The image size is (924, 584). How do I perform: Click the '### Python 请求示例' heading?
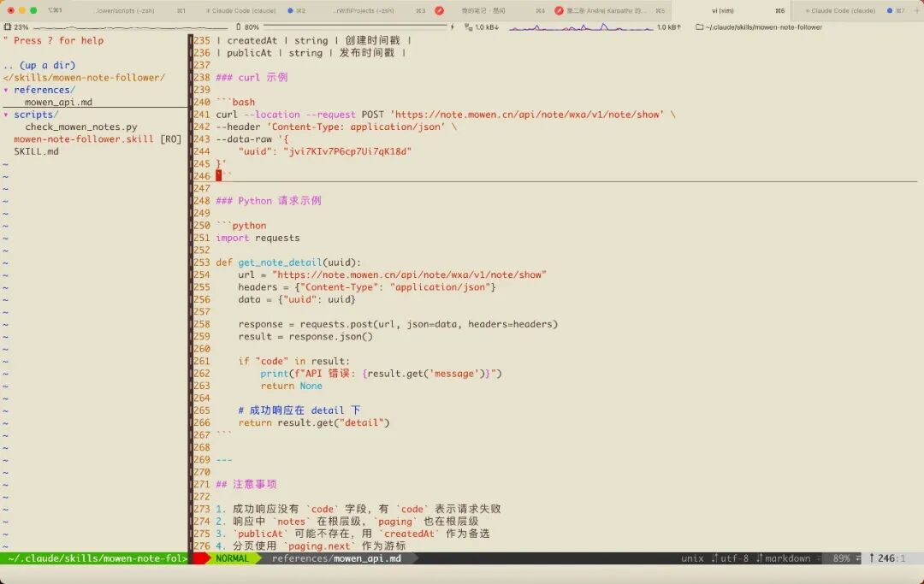pos(268,201)
